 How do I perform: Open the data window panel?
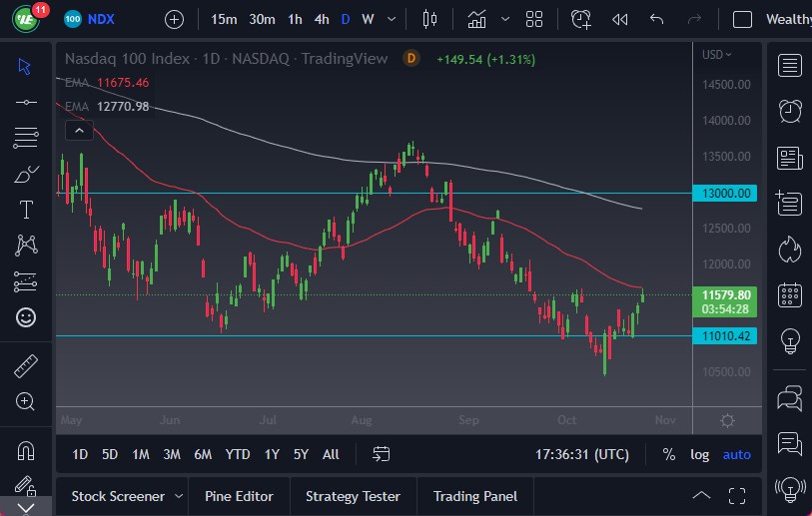point(789,203)
